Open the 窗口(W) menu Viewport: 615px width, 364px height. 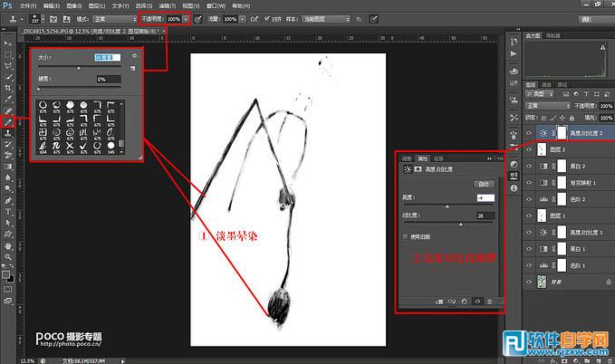(x=216, y=5)
